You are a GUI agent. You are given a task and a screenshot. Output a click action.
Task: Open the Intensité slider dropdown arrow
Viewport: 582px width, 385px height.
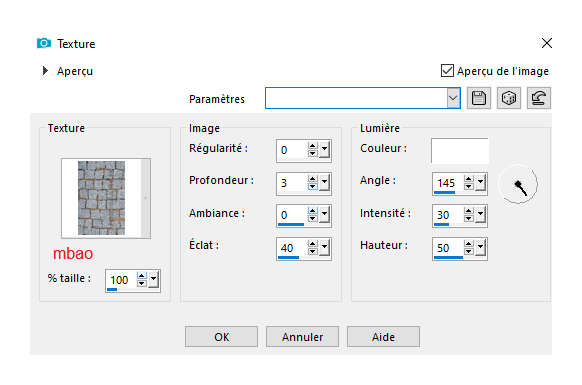481,214
